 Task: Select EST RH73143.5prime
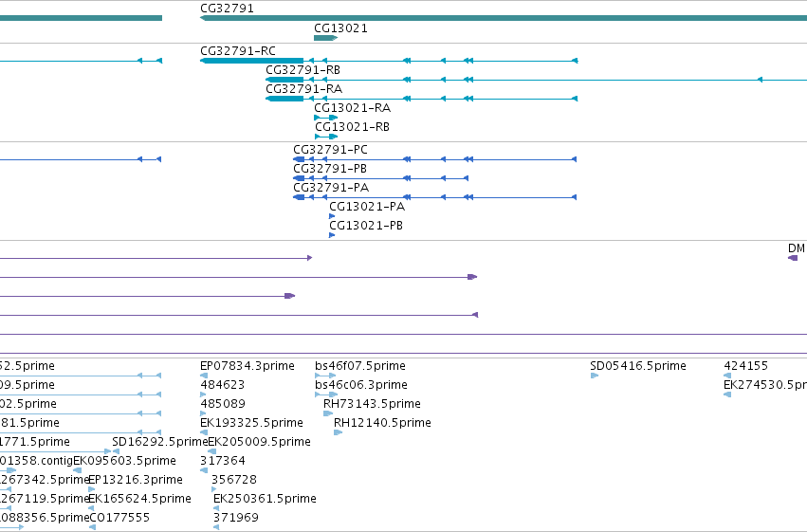(x=372, y=404)
